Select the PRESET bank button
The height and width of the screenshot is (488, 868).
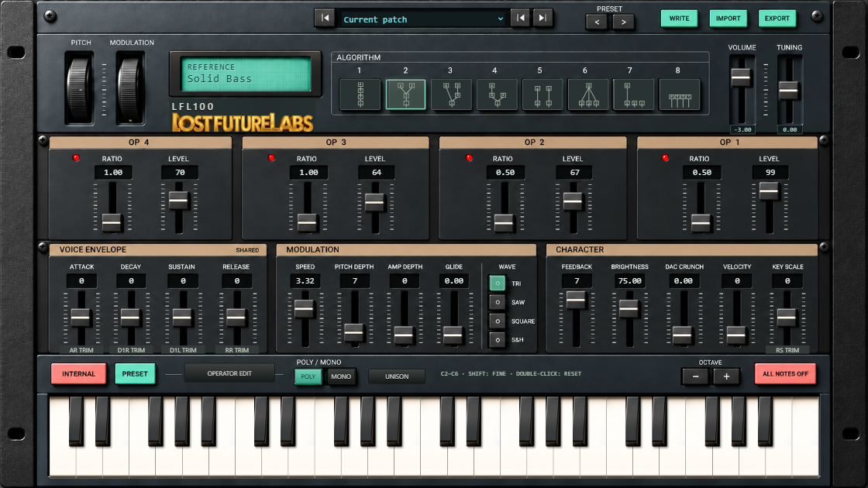tap(135, 374)
